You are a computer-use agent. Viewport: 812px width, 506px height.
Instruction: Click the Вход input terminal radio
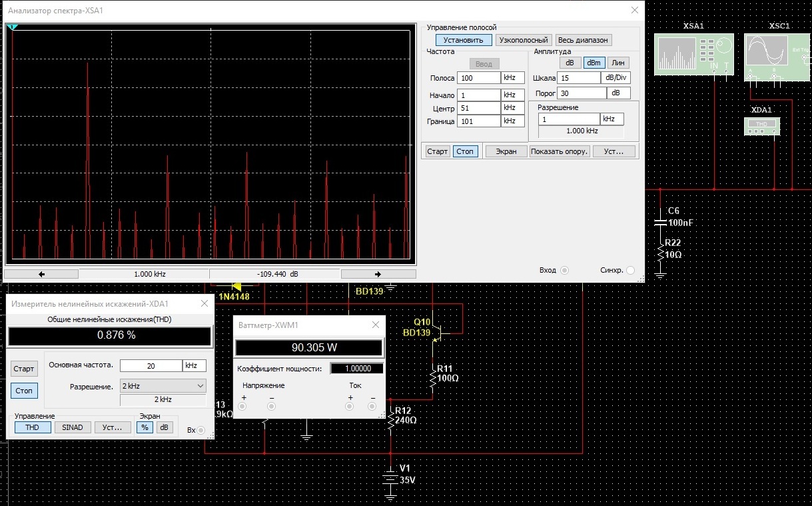pos(565,270)
